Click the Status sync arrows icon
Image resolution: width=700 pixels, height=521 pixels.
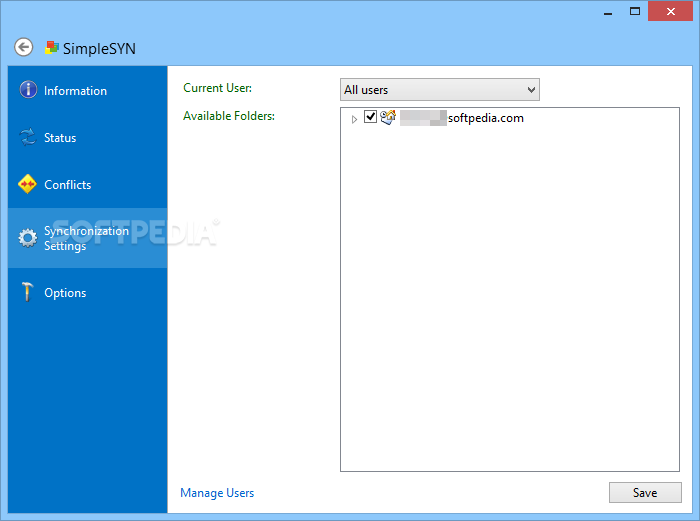coord(28,137)
